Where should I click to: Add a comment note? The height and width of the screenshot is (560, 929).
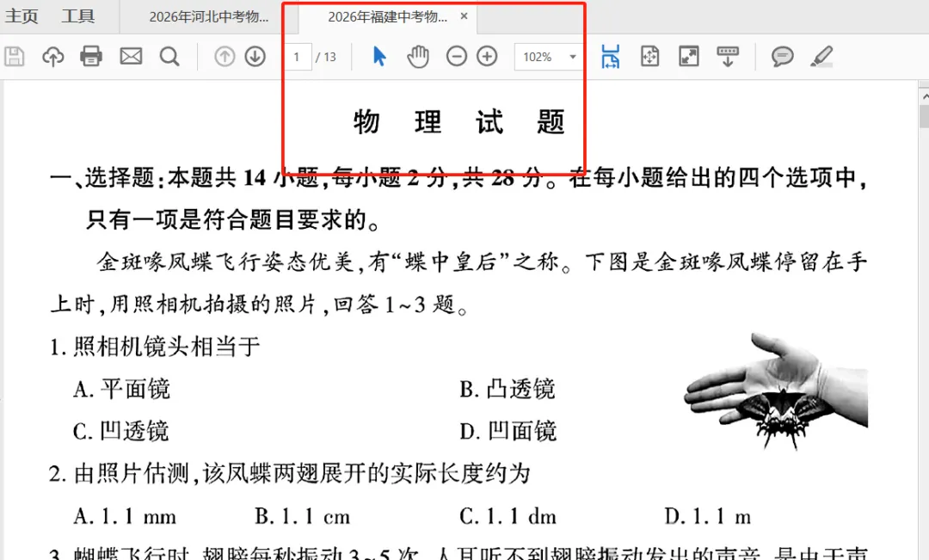pyautogui.click(x=782, y=57)
